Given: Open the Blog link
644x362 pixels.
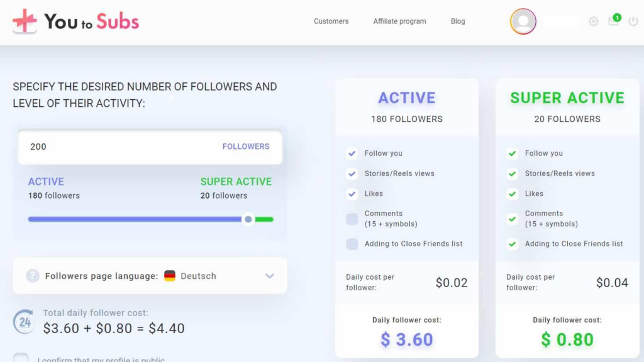Looking at the screenshot, I should coord(458,21).
